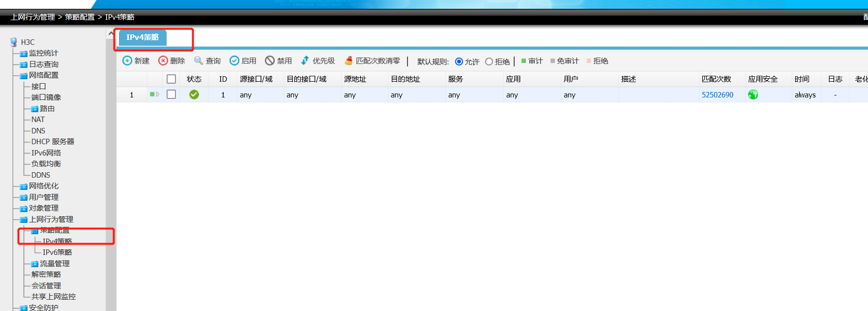Image resolution: width=868 pixels, height=311 pixels.
Task: Open the 共享上网监控 tree item
Action: pos(54,297)
